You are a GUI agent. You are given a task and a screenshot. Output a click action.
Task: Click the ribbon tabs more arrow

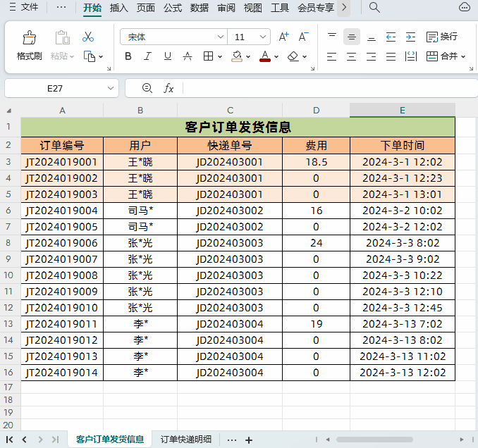pyautogui.click(x=344, y=7)
